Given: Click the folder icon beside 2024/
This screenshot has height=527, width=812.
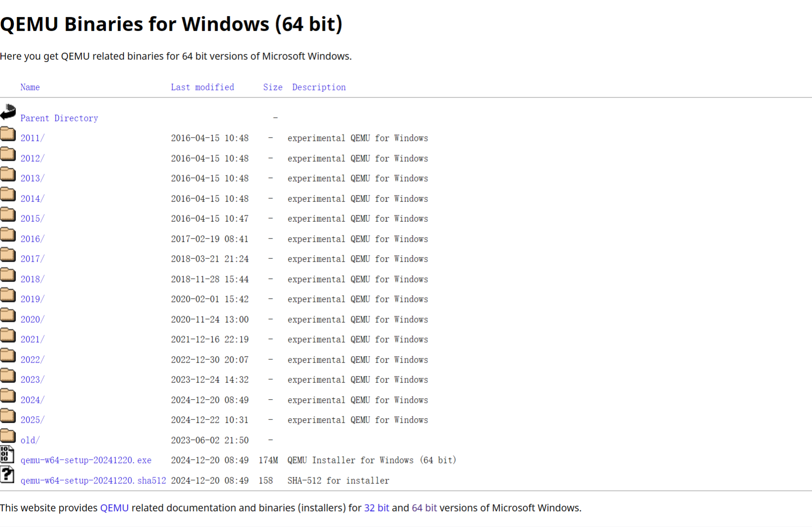Looking at the screenshot, I should pos(8,395).
